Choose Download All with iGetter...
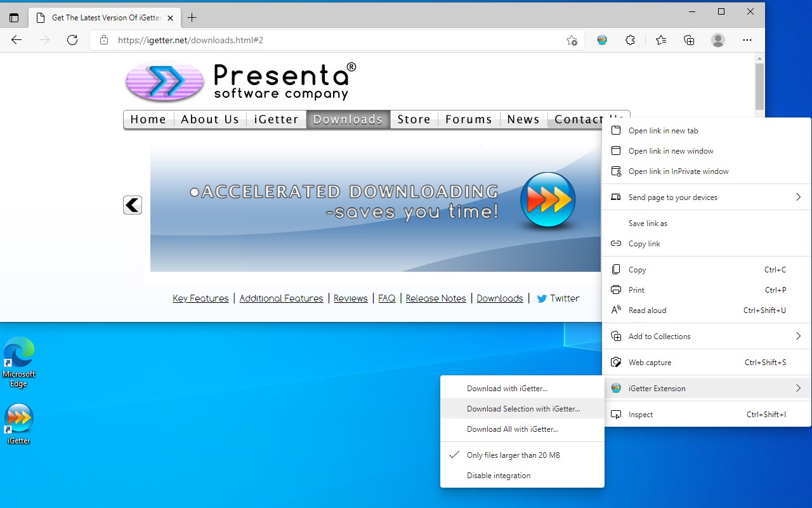Viewport: 812px width, 508px height. coord(522,429)
